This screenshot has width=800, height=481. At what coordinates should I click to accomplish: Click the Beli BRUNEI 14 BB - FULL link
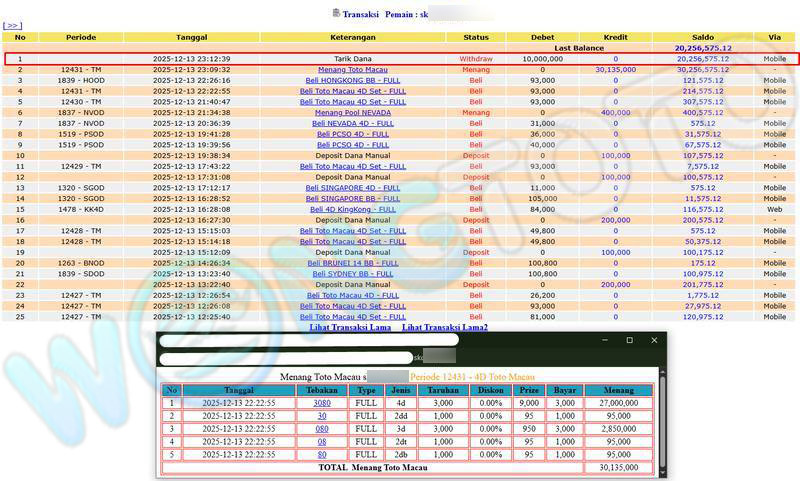point(353,263)
